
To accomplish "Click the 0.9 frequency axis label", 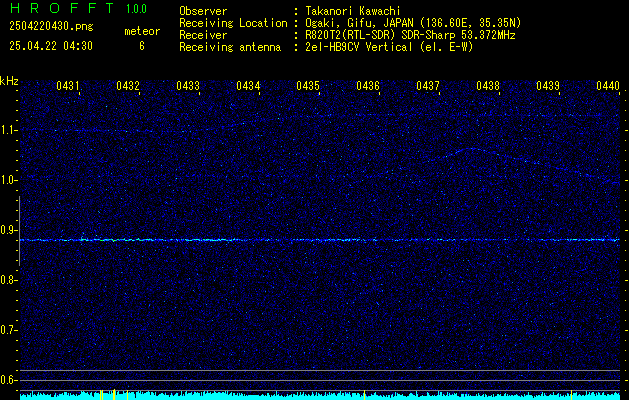I will [8, 230].
